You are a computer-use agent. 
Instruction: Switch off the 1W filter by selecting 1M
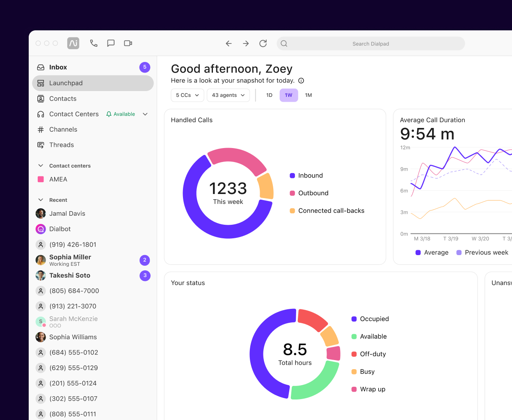tap(308, 95)
